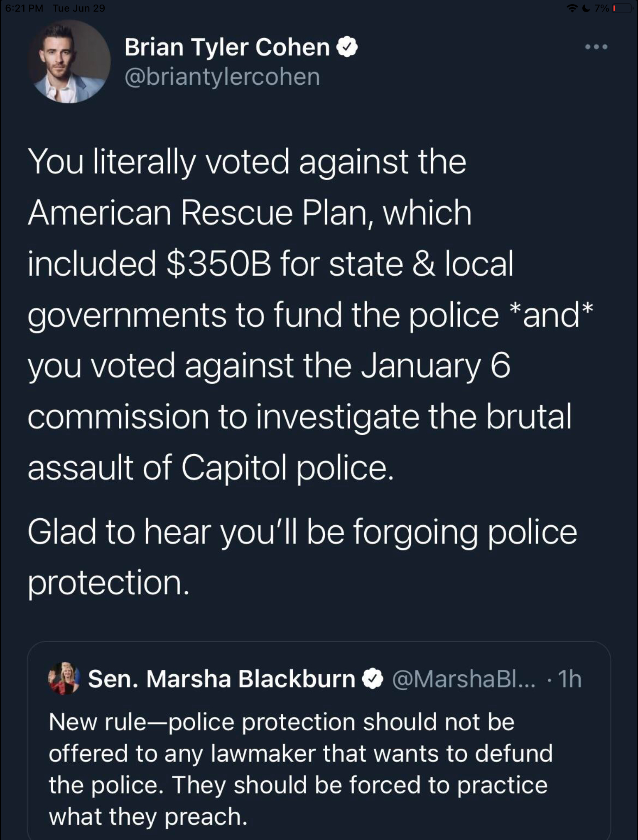The image size is (638, 840).
Task: Open the truncated @MarshaBl... handle
Action: click(464, 679)
